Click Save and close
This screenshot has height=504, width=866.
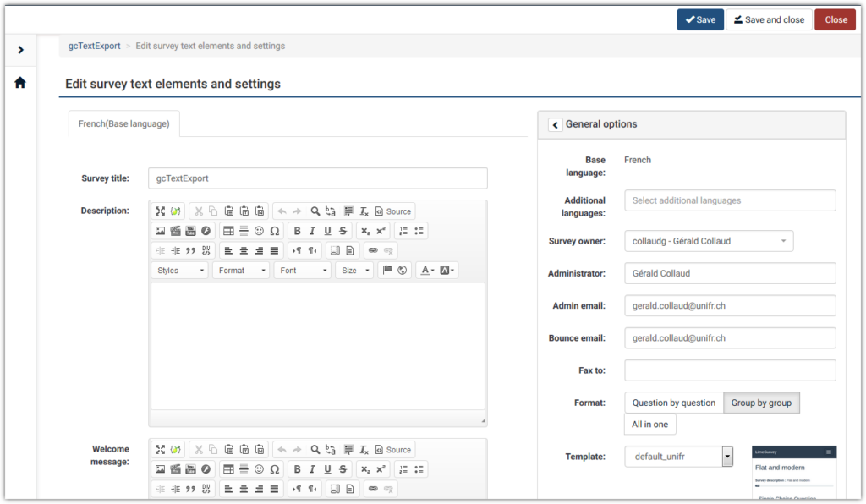[x=769, y=20]
